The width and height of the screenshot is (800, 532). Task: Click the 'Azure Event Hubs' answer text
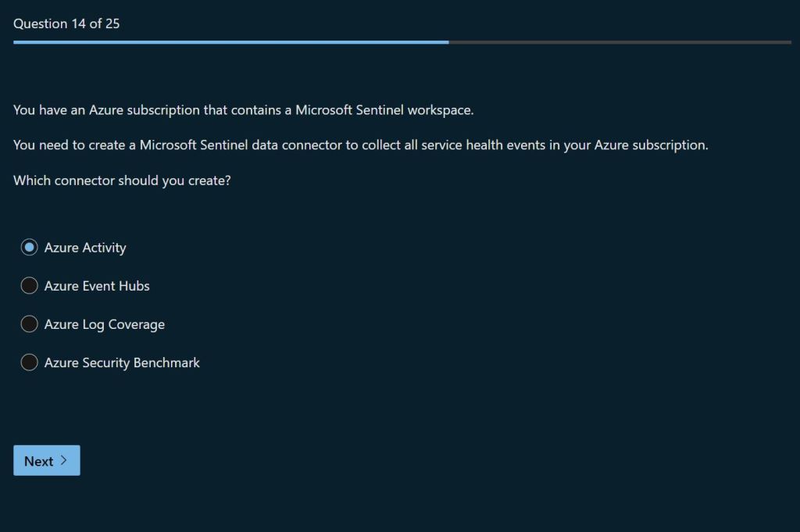click(x=97, y=286)
